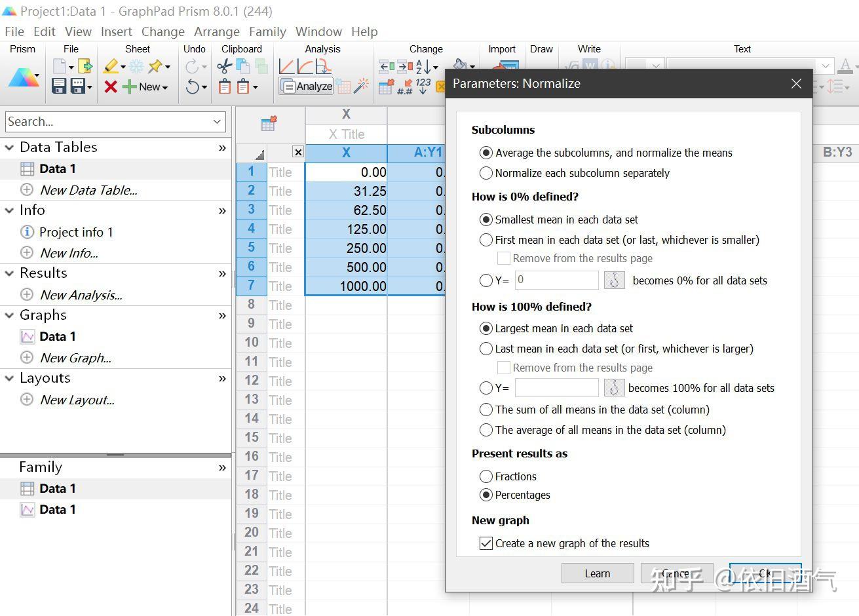Open the Search box dropdown arrow
Viewport: 859px width, 616px height.
(218, 122)
